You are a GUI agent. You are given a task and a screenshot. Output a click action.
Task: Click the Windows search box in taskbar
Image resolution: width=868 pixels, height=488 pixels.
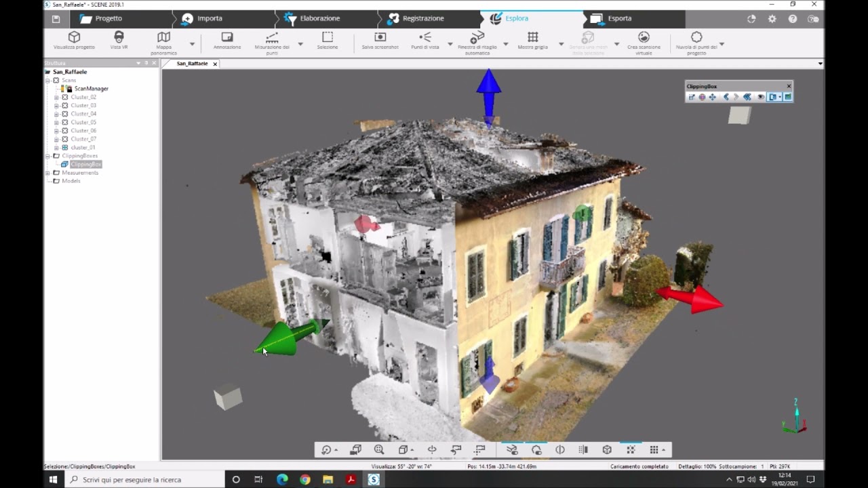click(x=144, y=479)
